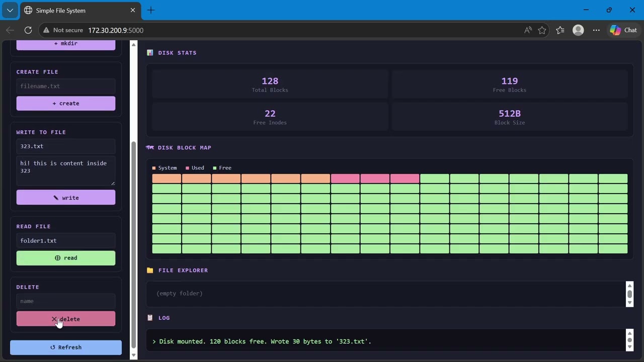Screen dimensions: 644x362
Task: Restore down the browser window
Action: (x=609, y=10)
